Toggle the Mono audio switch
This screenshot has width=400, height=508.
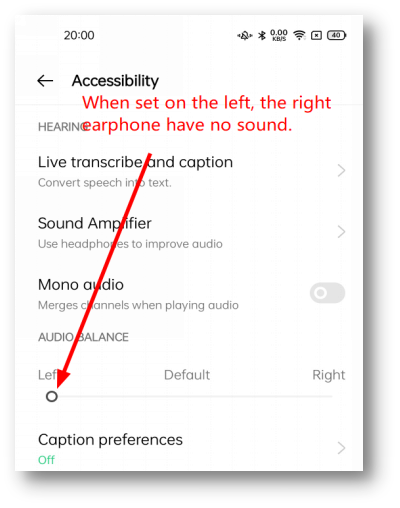(x=327, y=293)
